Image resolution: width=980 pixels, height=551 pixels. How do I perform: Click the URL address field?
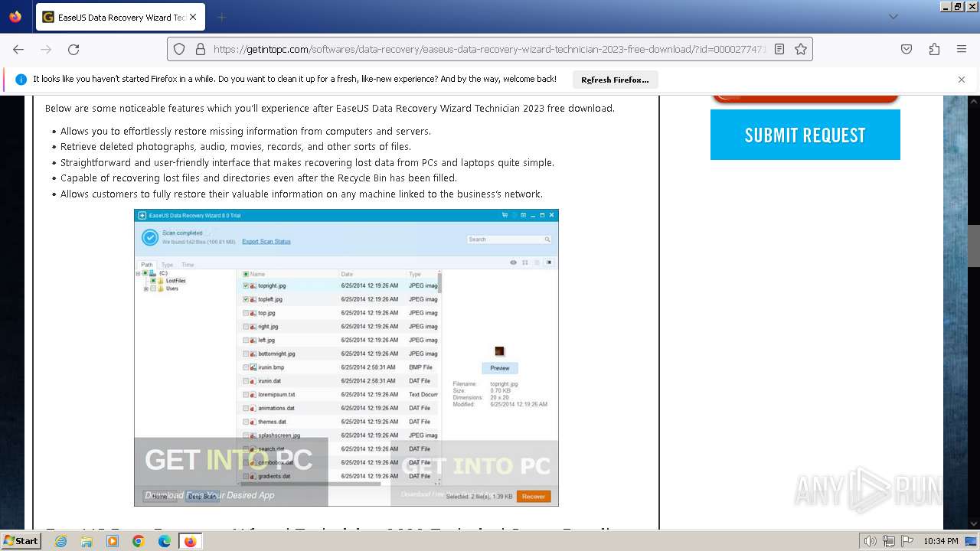(x=490, y=49)
